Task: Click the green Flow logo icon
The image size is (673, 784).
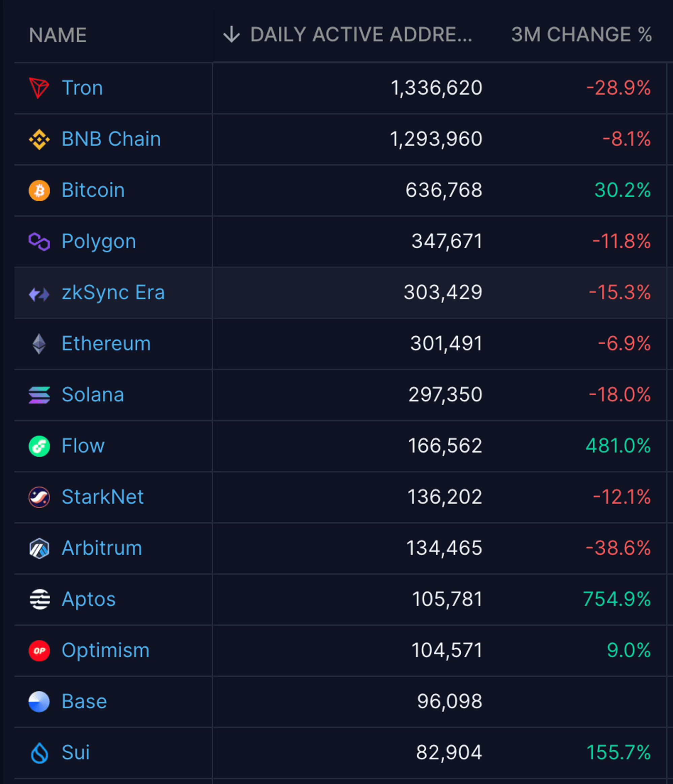Action: (x=39, y=446)
